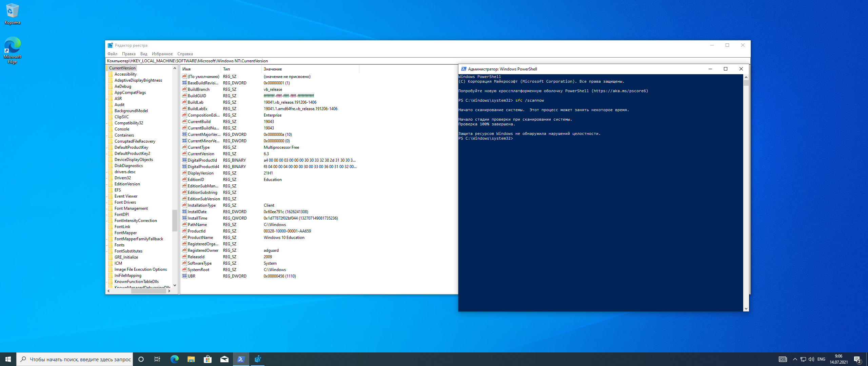Select the FontSubstitutes tree key

[129, 251]
